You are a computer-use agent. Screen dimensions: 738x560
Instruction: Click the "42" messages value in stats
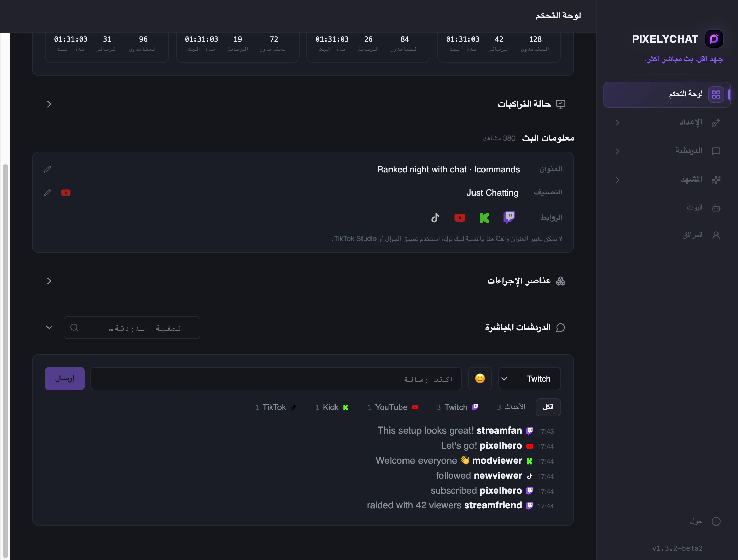point(499,39)
